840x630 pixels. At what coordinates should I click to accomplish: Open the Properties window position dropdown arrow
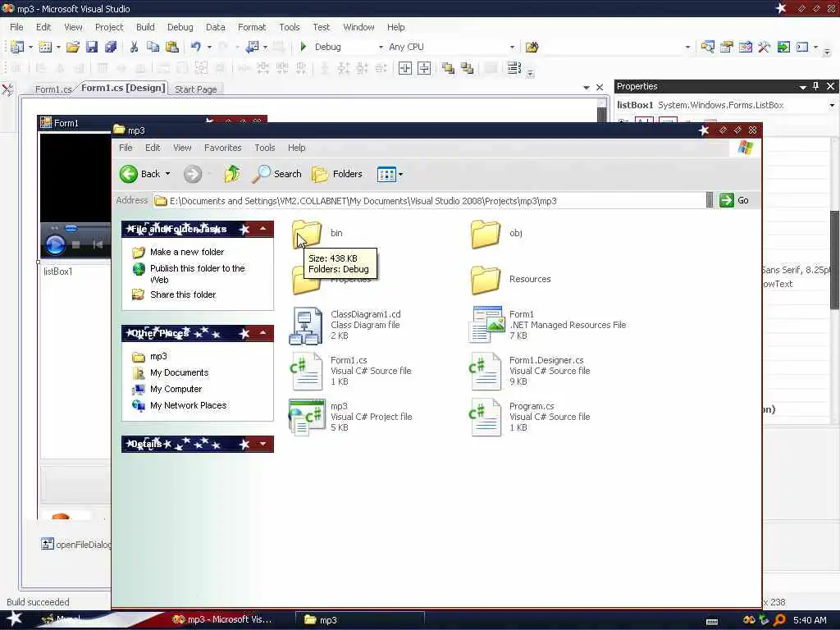802,87
